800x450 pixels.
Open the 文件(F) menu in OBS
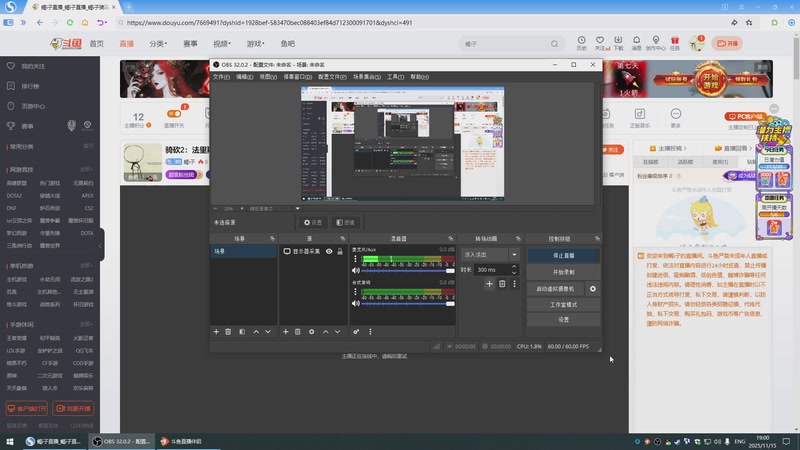pyautogui.click(x=221, y=77)
